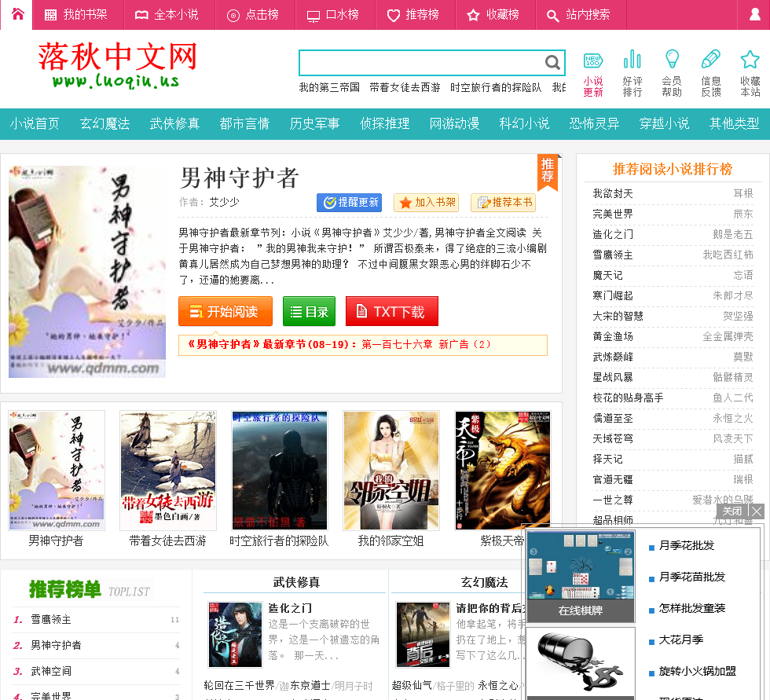Image resolution: width=770 pixels, height=700 pixels.
Task: Open 大宋的智慧 in ranking list
Action: pyautogui.click(x=618, y=316)
